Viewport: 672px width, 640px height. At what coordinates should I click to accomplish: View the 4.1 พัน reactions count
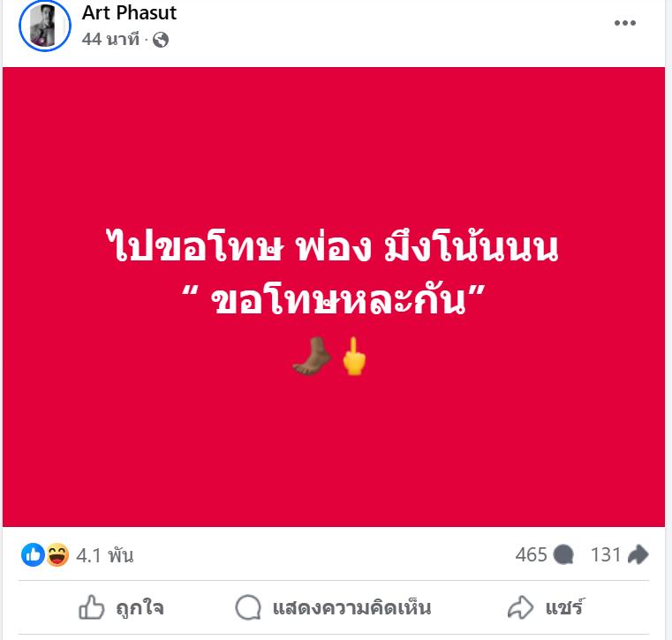[104, 555]
